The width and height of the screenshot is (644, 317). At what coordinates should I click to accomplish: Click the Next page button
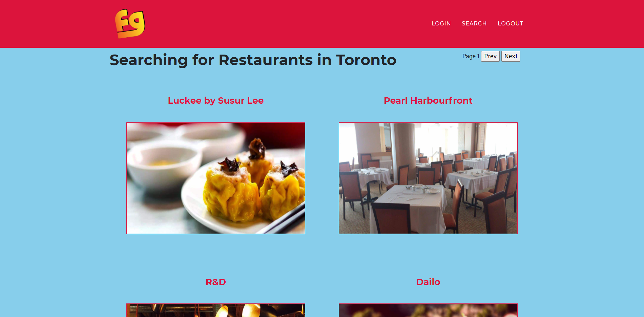coord(511,56)
